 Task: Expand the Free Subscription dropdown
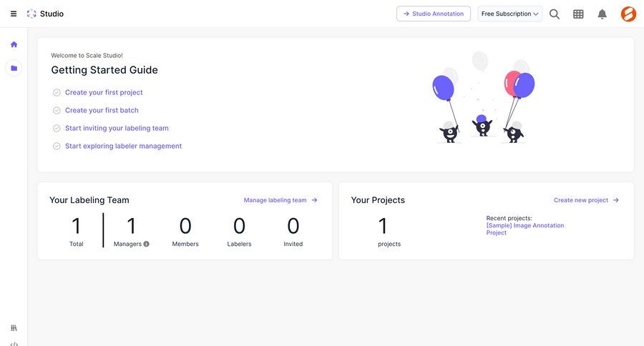tap(509, 14)
